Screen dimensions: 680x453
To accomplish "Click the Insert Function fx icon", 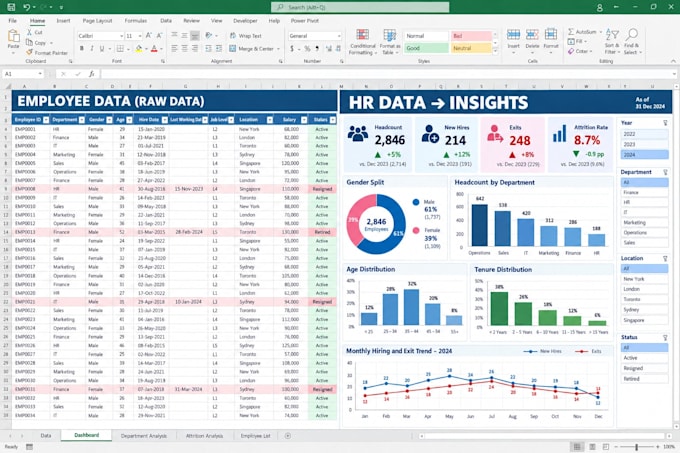I will pos(92,74).
